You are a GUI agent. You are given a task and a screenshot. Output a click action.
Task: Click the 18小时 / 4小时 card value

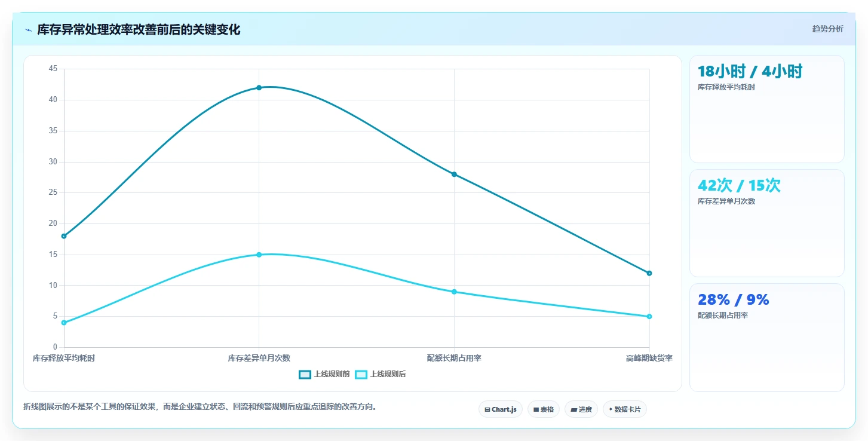click(x=750, y=72)
